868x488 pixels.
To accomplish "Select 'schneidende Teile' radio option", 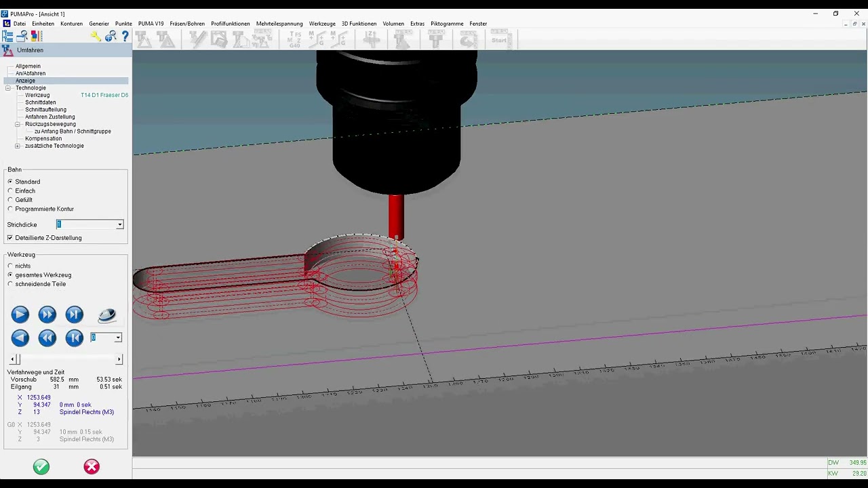I will pyautogui.click(x=10, y=284).
